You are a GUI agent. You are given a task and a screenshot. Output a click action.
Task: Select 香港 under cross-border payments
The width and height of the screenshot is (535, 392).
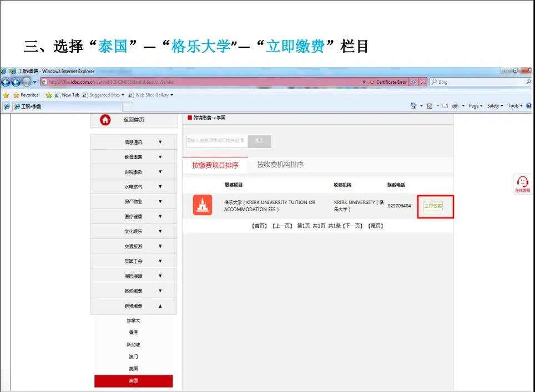[x=133, y=332]
